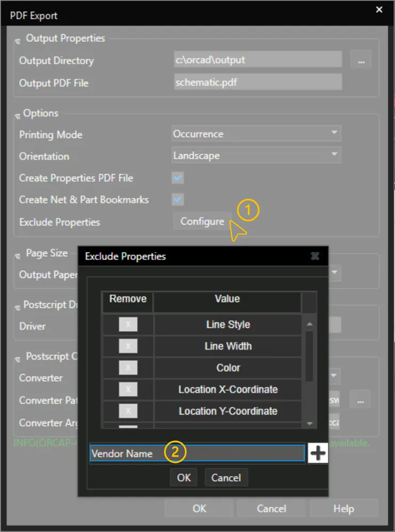Open the Printing Mode dropdown
The image size is (395, 532).
[256, 134]
